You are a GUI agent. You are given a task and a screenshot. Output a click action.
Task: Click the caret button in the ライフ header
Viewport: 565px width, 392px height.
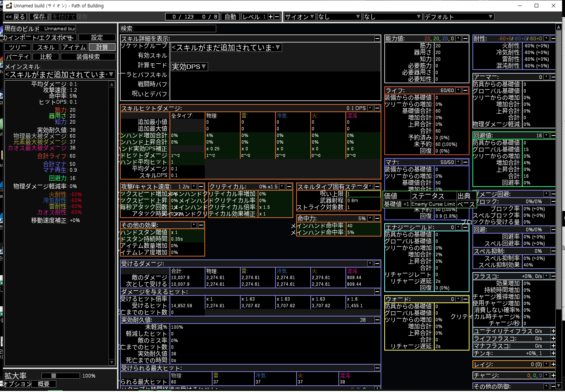459,90
